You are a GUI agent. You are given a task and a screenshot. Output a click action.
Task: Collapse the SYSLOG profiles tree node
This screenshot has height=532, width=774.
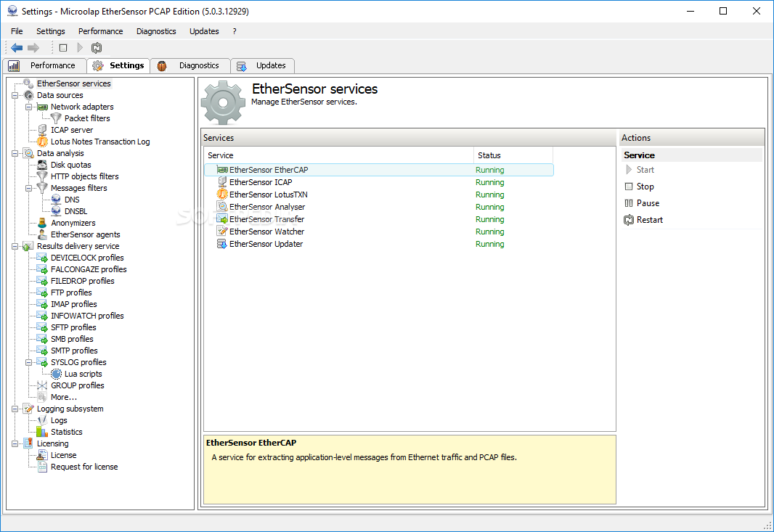(x=28, y=362)
